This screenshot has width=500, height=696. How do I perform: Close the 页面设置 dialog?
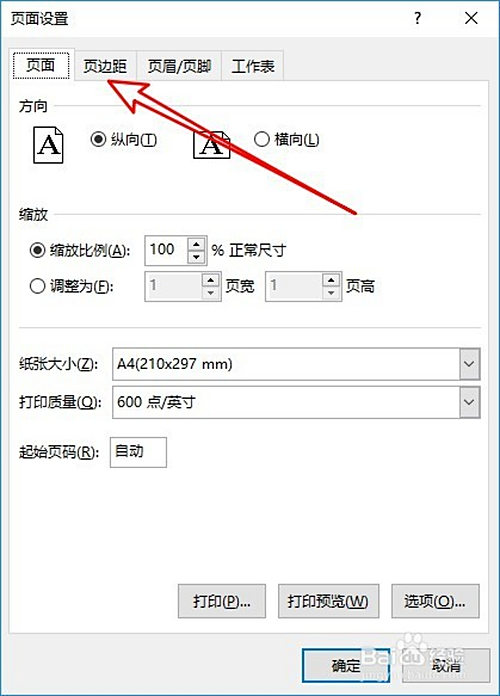click(471, 18)
